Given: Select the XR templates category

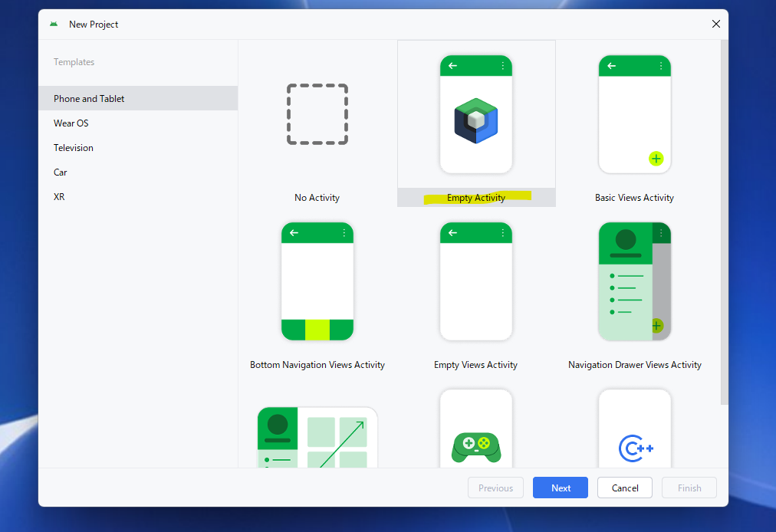Looking at the screenshot, I should pos(138,196).
